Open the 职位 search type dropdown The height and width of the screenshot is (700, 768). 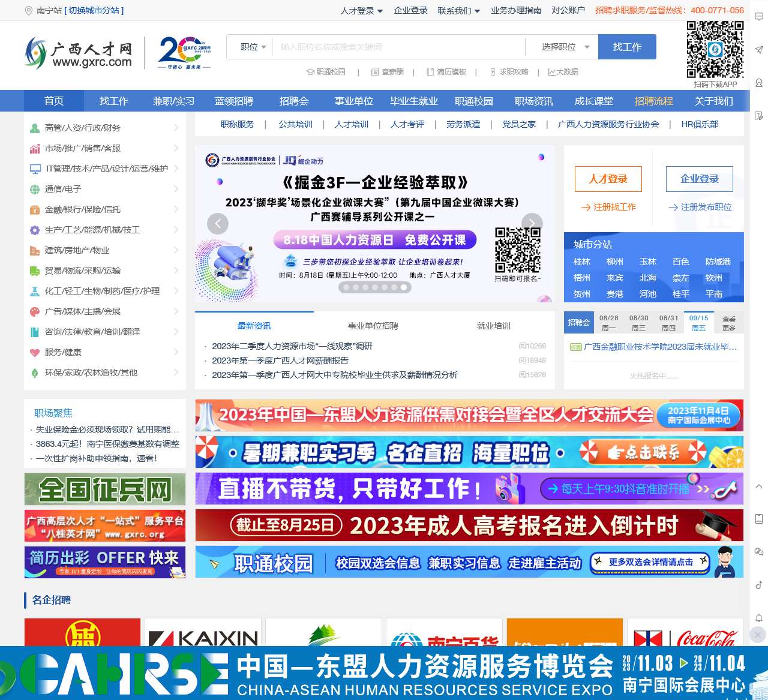[x=253, y=47]
